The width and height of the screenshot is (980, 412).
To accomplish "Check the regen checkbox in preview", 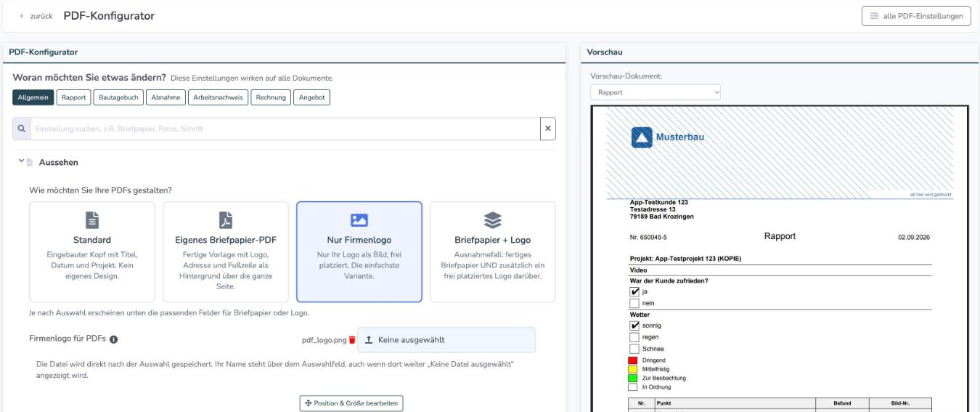I will (634, 337).
